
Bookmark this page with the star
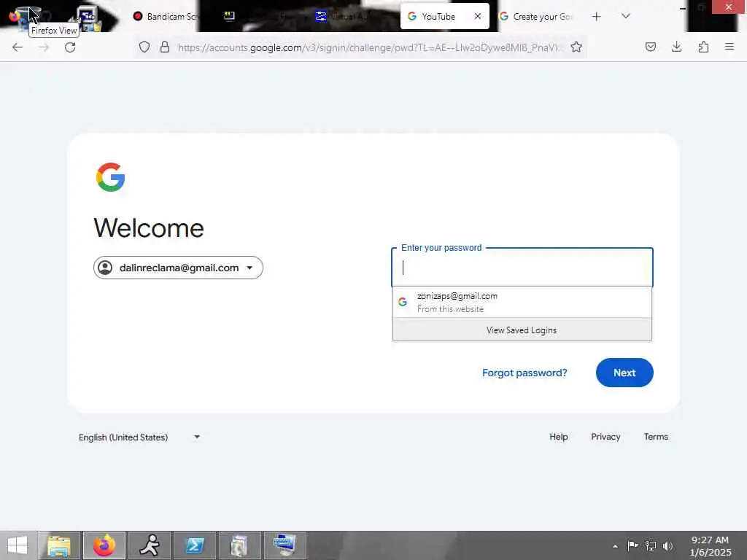tap(576, 47)
